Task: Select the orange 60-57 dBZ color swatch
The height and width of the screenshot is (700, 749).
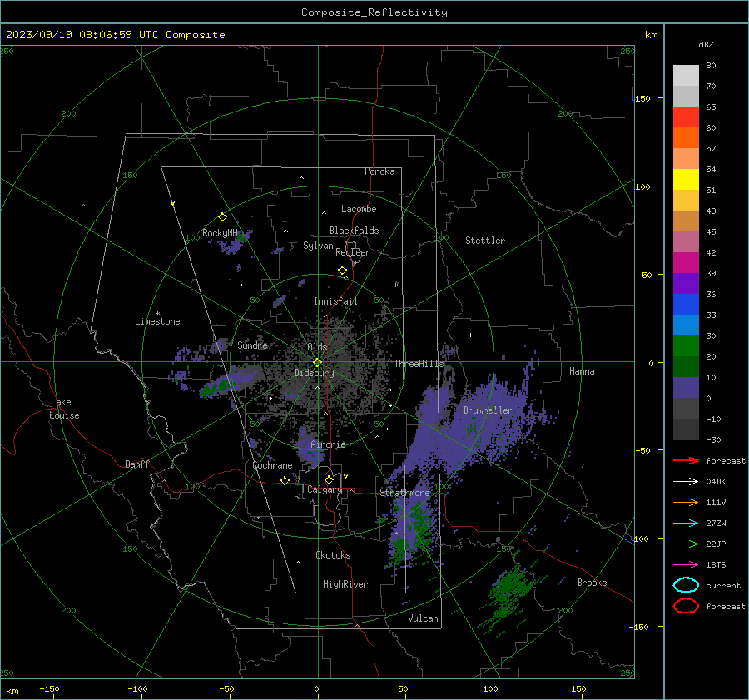Action: (x=686, y=138)
